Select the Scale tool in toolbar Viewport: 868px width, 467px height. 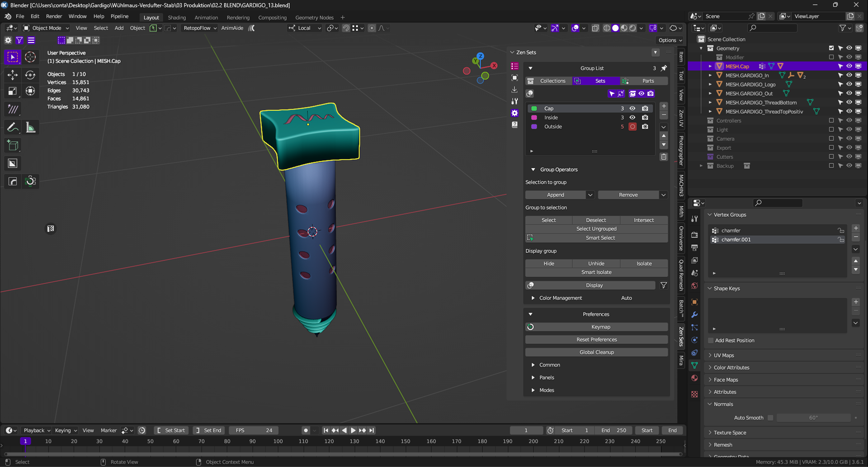(13, 91)
